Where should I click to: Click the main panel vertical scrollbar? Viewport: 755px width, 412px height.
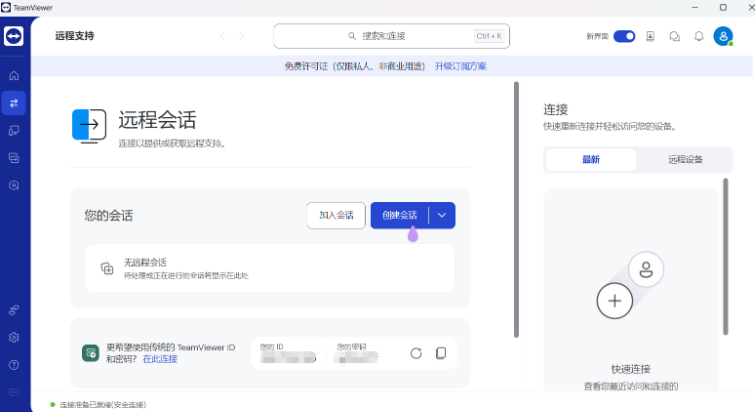point(516,209)
